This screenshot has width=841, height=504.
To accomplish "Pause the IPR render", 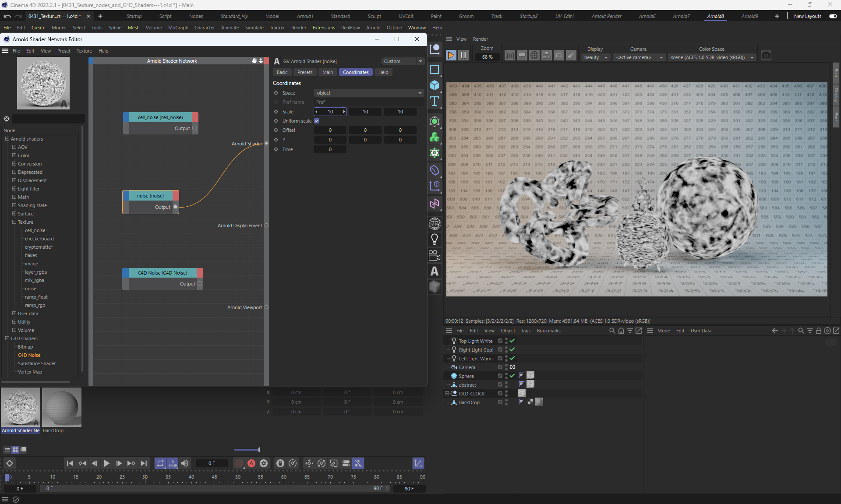I will (x=463, y=56).
